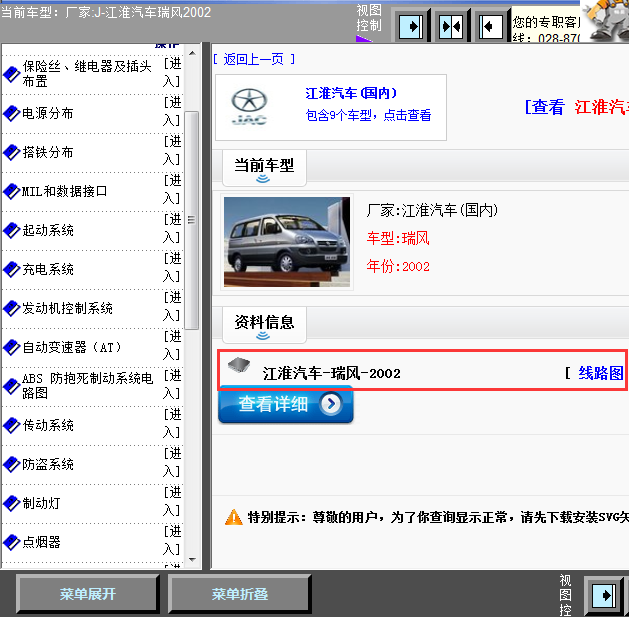
Task: Click the book icon beside 传动系统
Action: click(x=11, y=425)
